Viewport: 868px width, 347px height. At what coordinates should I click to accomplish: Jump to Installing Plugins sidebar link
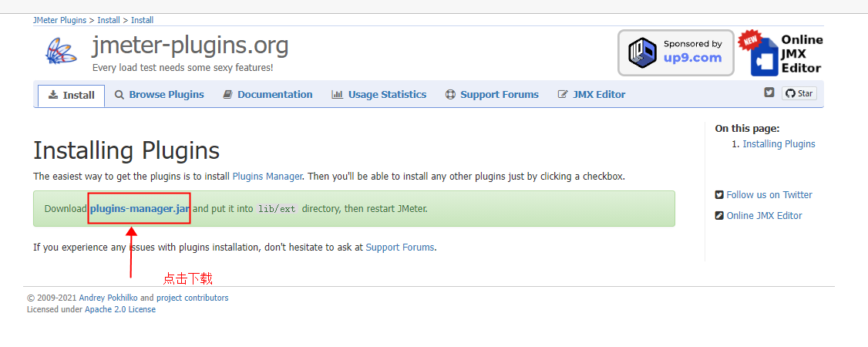pos(779,144)
